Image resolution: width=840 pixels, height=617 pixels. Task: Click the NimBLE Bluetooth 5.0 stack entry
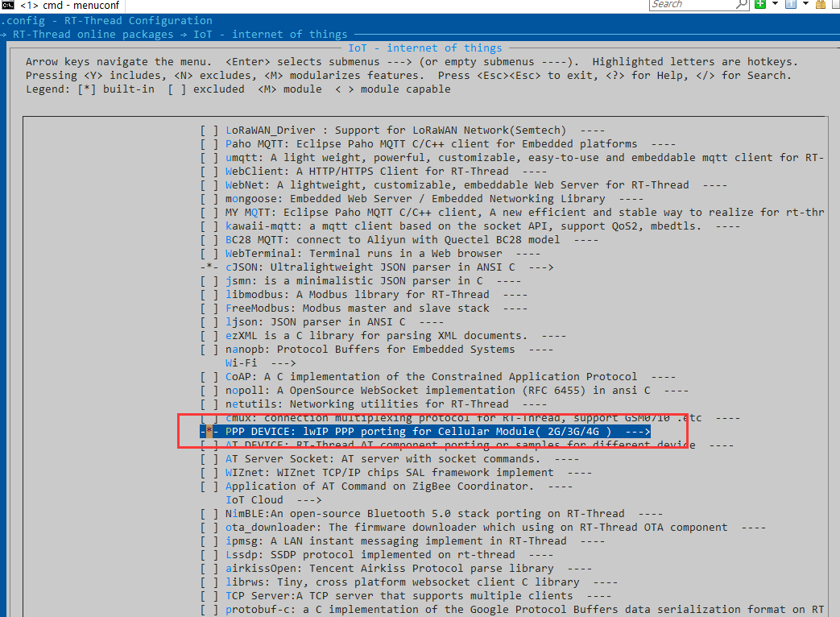coord(427,514)
